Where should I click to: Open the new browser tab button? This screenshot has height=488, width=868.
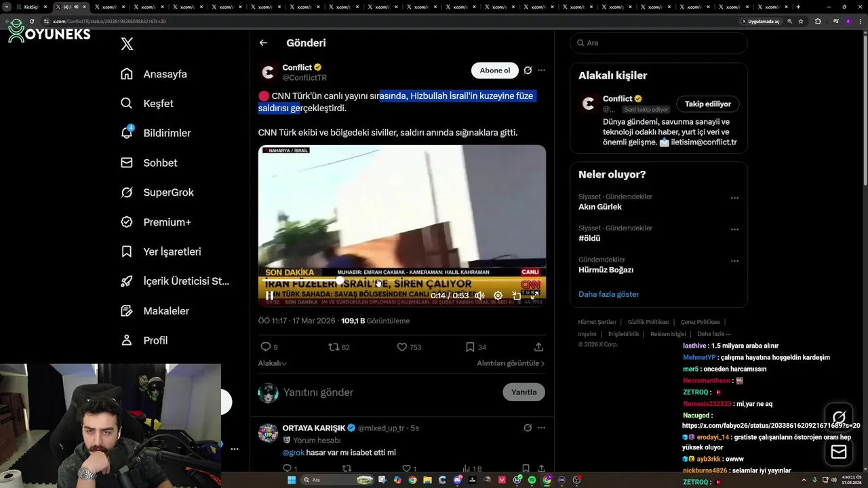pyautogui.click(x=798, y=7)
